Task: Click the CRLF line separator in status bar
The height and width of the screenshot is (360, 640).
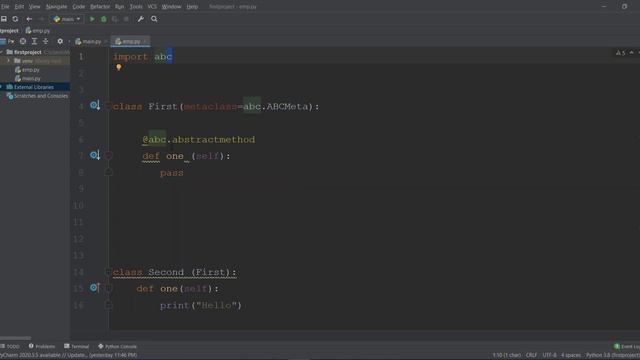Action: point(531,355)
